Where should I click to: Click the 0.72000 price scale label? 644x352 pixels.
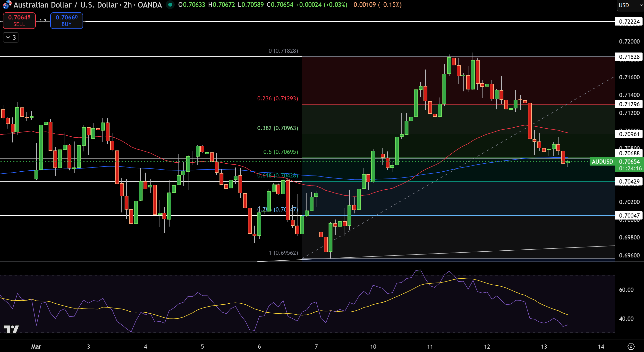point(629,42)
